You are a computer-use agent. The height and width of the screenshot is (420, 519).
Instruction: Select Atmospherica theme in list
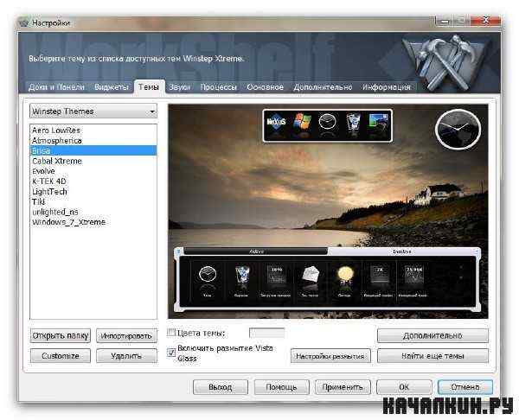(93, 141)
